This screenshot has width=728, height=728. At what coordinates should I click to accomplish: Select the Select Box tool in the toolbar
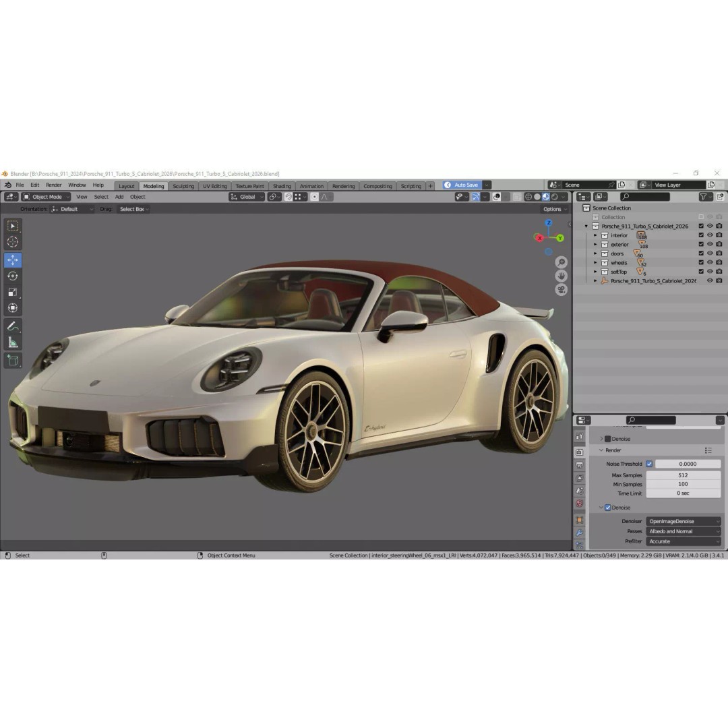tap(13, 226)
